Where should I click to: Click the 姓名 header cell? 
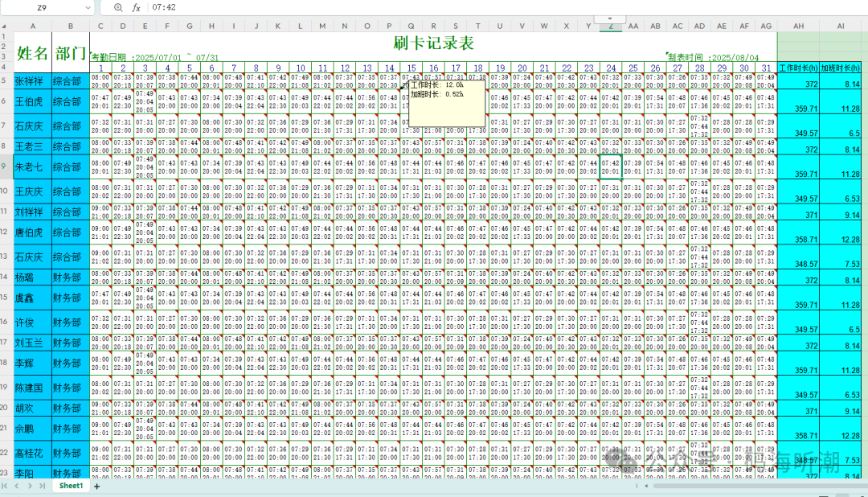coord(33,52)
